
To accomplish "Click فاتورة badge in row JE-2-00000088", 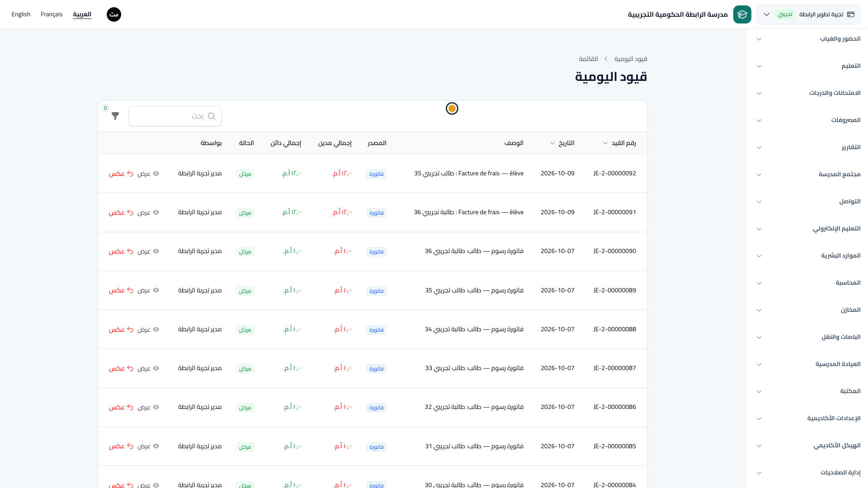I will (x=377, y=330).
